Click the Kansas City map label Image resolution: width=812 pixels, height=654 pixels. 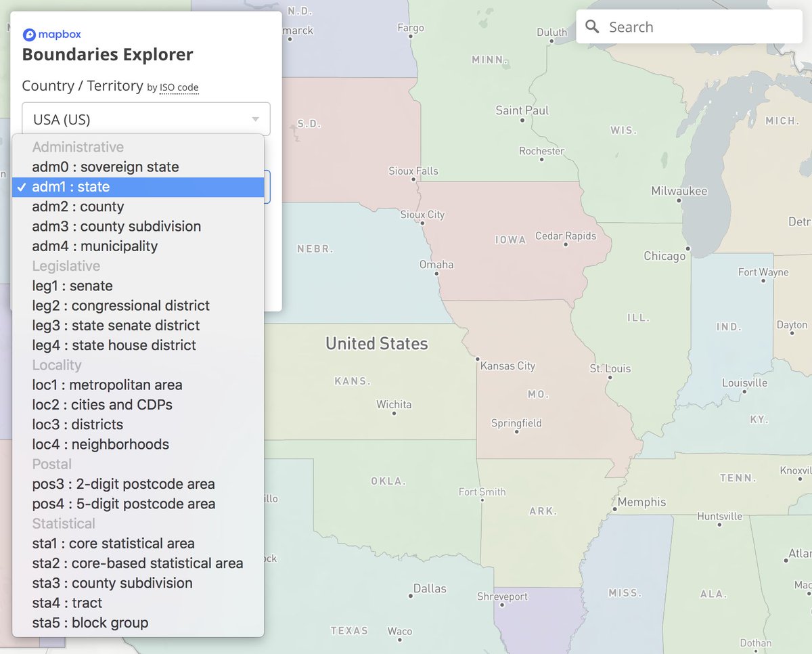(x=507, y=366)
